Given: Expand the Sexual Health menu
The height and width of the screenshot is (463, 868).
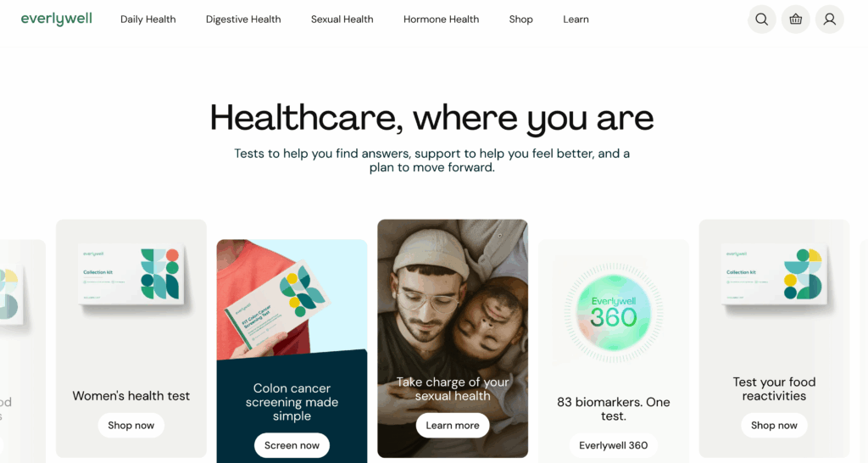Looking at the screenshot, I should click(342, 20).
